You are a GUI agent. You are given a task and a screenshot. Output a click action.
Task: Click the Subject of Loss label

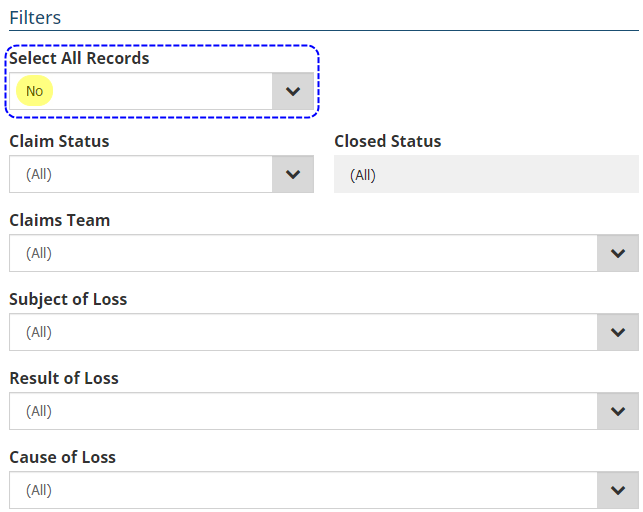(68, 299)
